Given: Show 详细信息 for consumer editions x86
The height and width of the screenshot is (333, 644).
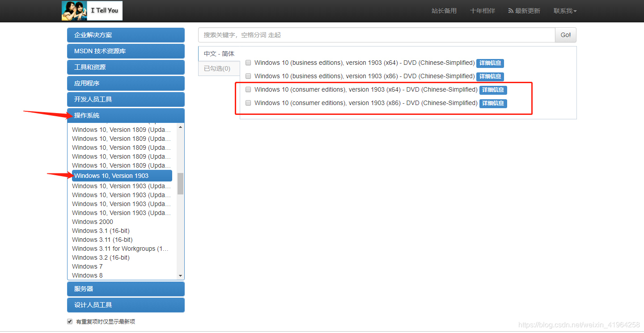Looking at the screenshot, I should [x=493, y=103].
